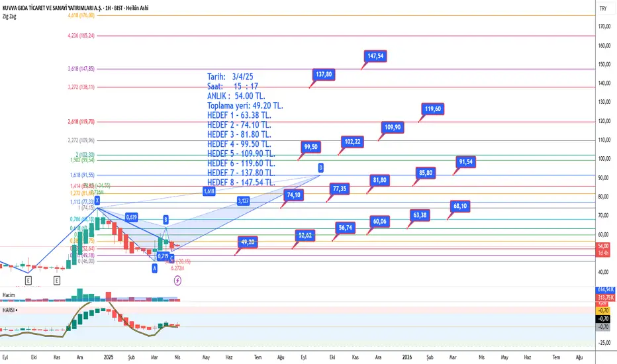Select the 147,54 price callout
Viewport: 617px width, 364px height.
click(375, 56)
